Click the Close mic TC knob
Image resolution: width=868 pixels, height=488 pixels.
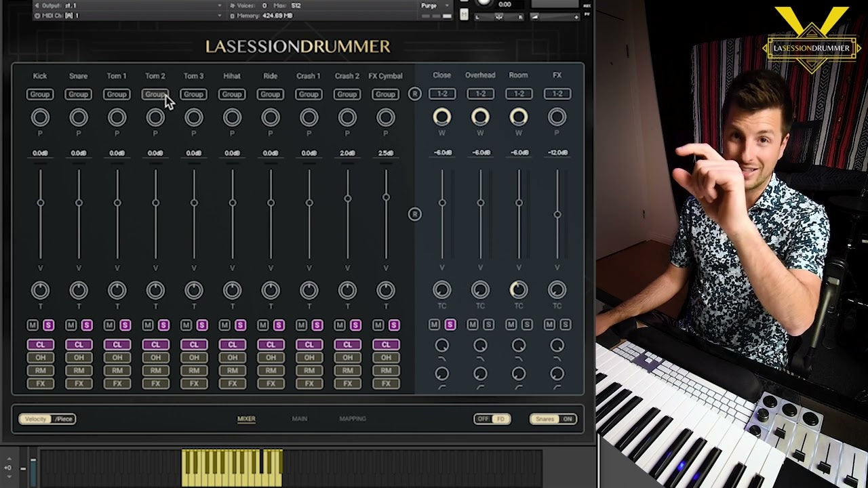pyautogui.click(x=442, y=290)
